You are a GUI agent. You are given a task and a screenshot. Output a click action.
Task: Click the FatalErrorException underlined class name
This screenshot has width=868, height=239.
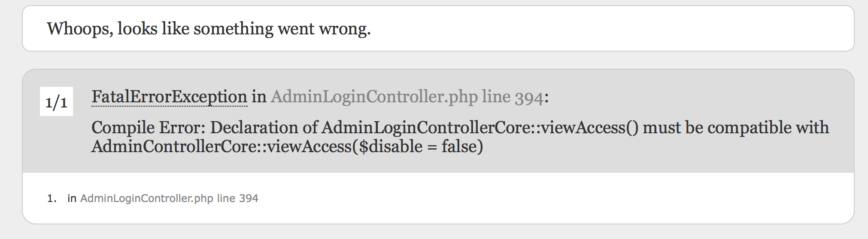(x=169, y=97)
